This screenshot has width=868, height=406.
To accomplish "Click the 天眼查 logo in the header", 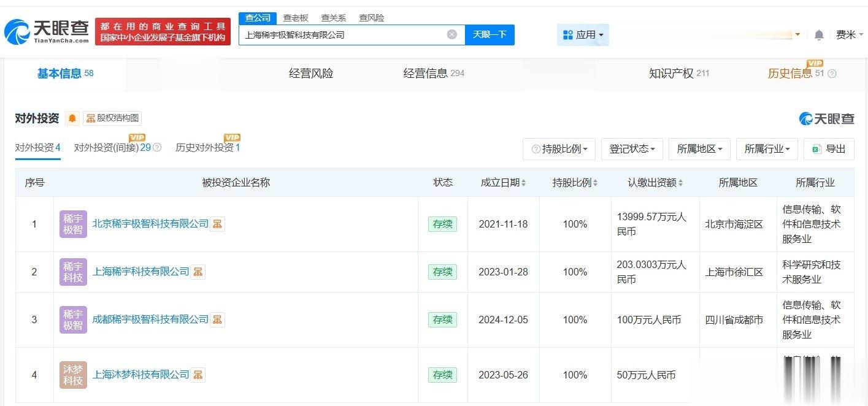I will click(x=47, y=32).
